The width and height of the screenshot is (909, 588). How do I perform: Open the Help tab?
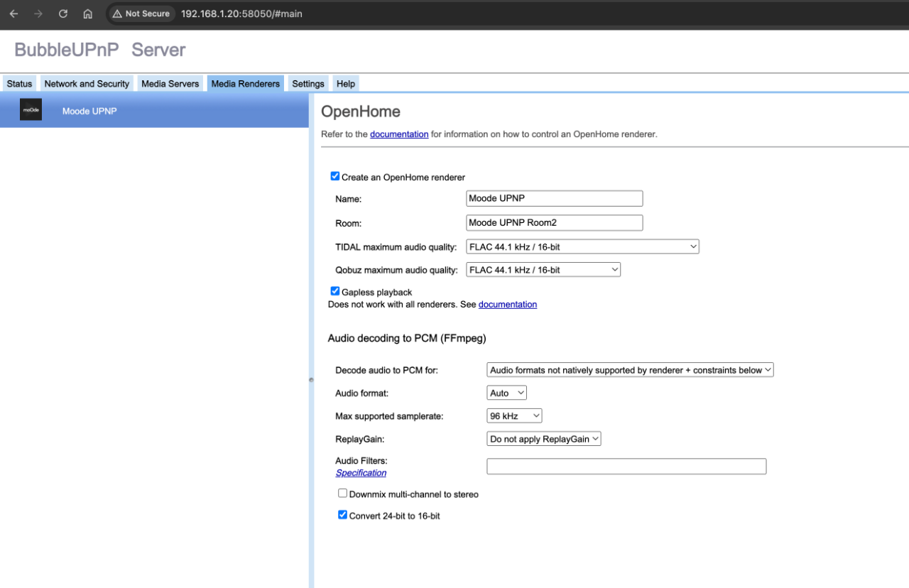(346, 84)
